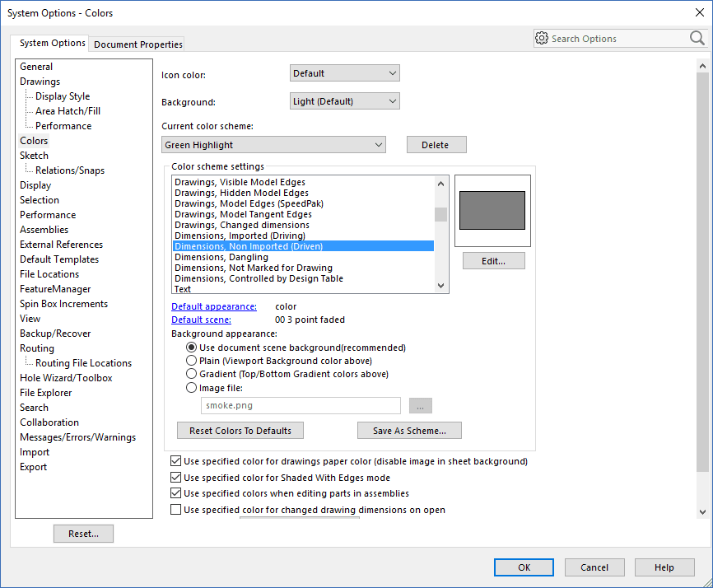Switch to the System Options tab

coord(53,43)
